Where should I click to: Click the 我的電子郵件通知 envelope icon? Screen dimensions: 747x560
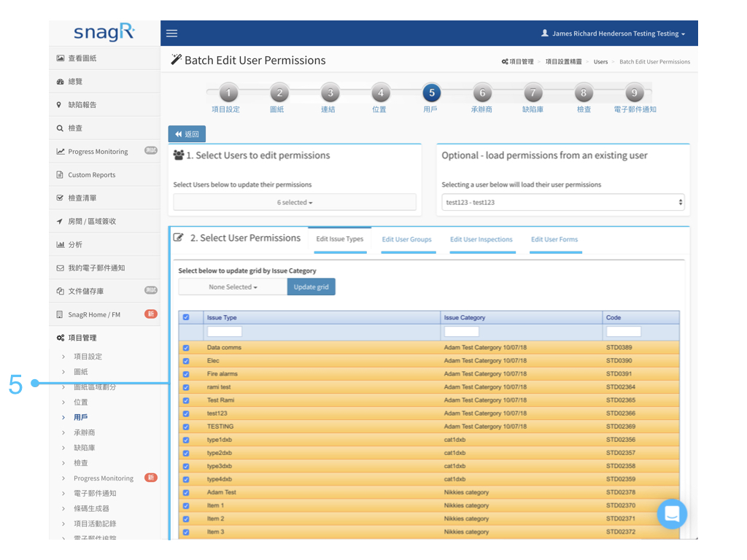point(60,268)
